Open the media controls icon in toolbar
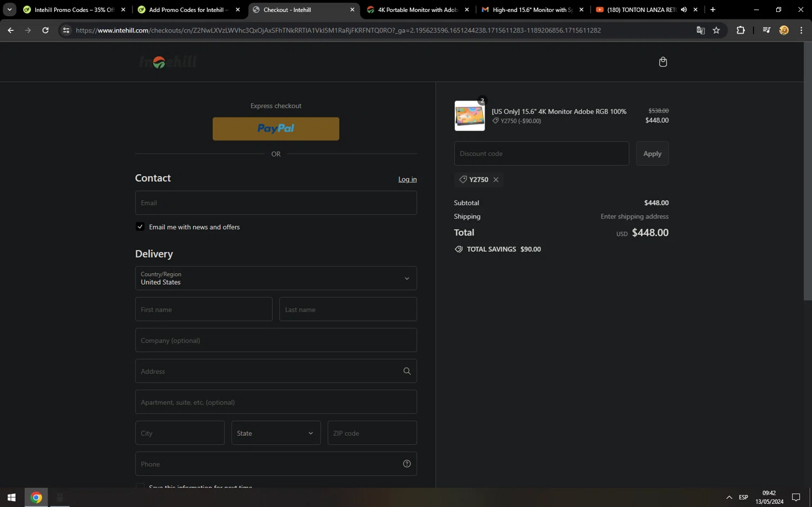 (766, 30)
